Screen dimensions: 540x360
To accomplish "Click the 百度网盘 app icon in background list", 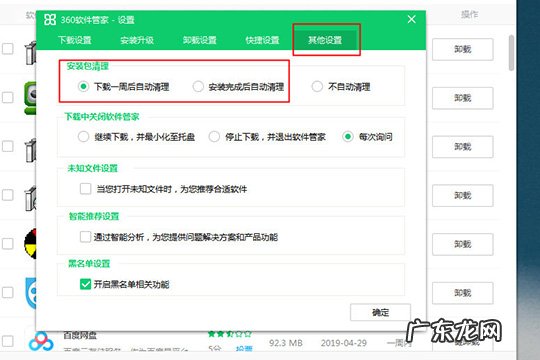I will coord(41,341).
